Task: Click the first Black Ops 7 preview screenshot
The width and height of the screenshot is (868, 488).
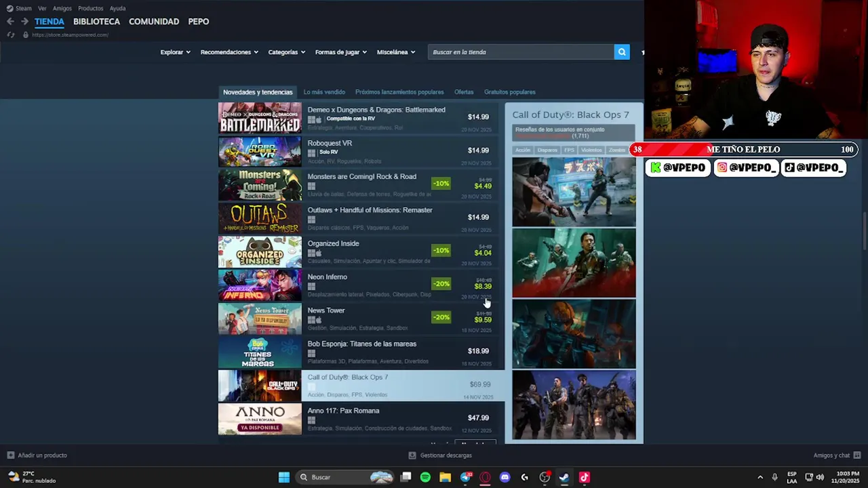Action: click(574, 192)
